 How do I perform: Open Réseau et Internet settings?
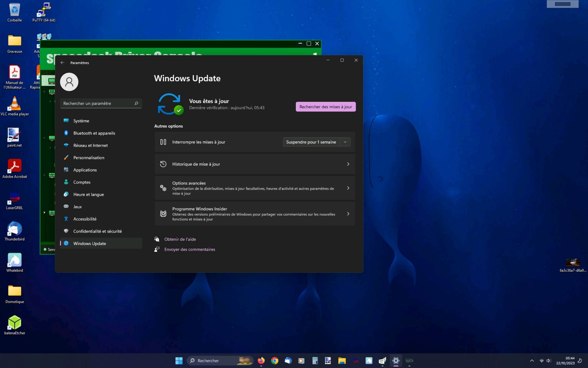point(101,145)
